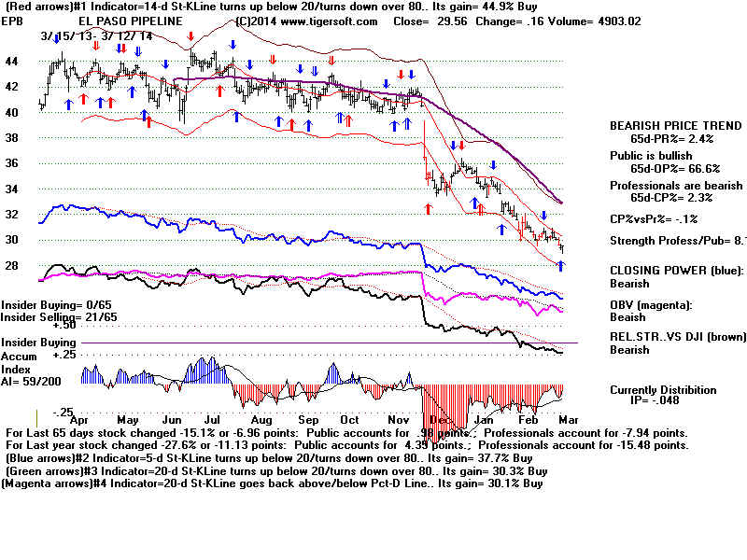The width and height of the screenshot is (747, 560).
Task: Select the Mar month marker
Action: (569, 420)
